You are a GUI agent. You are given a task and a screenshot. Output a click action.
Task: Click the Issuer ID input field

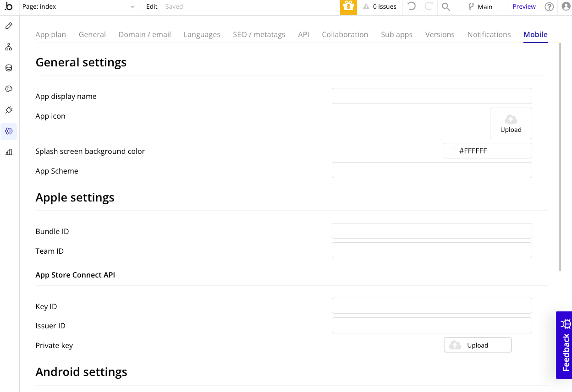pyautogui.click(x=432, y=325)
